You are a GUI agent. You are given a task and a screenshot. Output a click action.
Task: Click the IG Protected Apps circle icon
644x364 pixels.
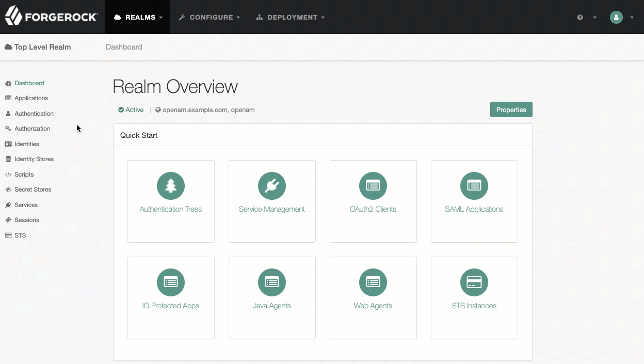tap(171, 282)
